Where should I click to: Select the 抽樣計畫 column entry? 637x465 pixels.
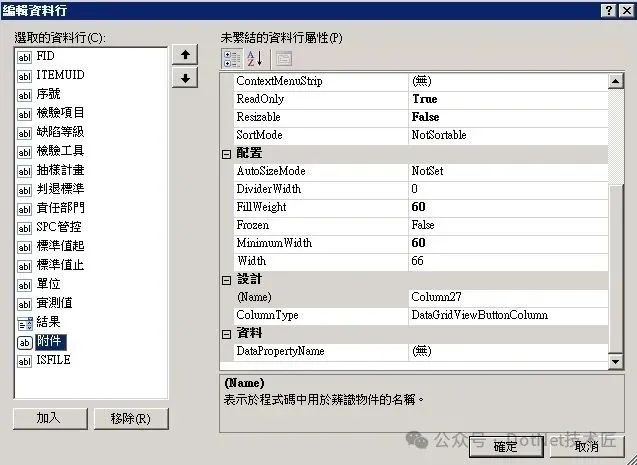pyautogui.click(x=61, y=170)
